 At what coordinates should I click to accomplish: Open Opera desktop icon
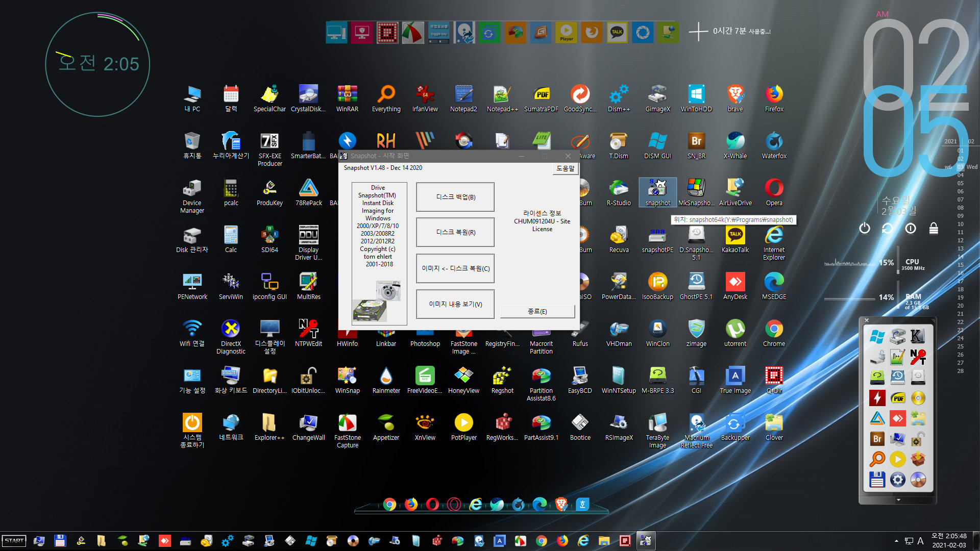[774, 192]
